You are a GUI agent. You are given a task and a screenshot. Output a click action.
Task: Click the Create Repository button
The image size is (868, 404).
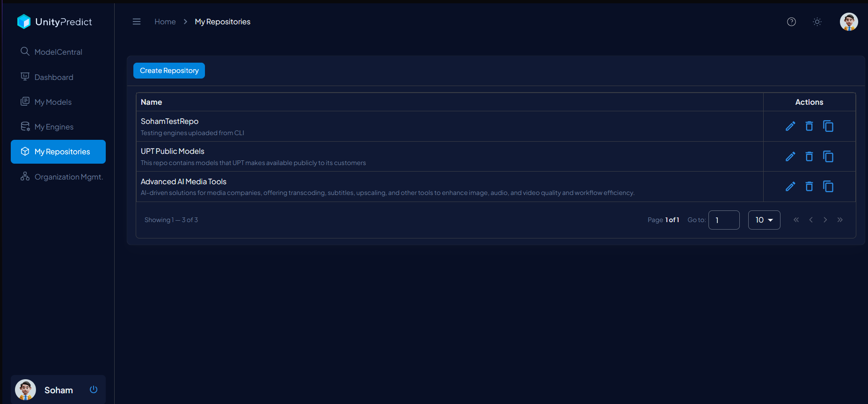[x=169, y=71]
